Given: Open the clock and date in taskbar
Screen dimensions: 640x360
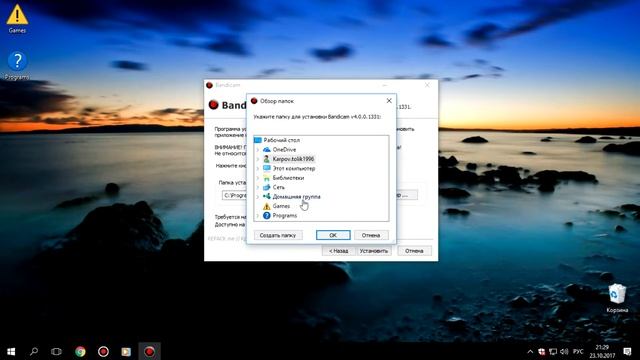Looking at the screenshot, I should (x=602, y=351).
